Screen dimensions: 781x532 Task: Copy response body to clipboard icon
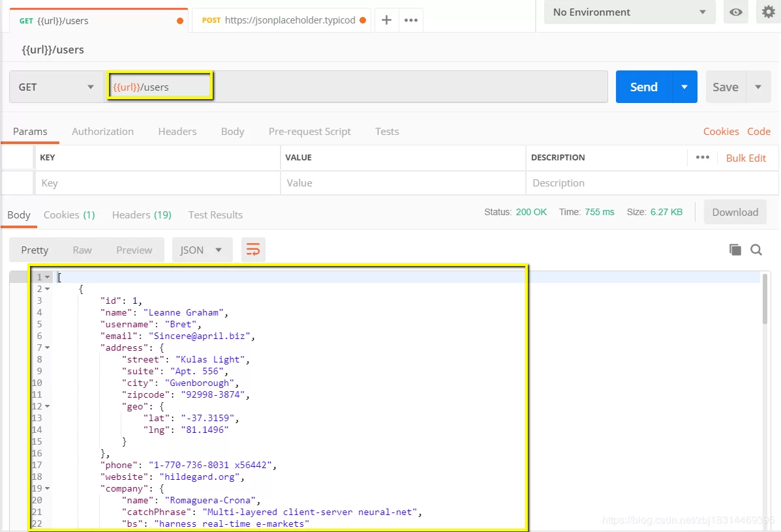pyautogui.click(x=735, y=250)
